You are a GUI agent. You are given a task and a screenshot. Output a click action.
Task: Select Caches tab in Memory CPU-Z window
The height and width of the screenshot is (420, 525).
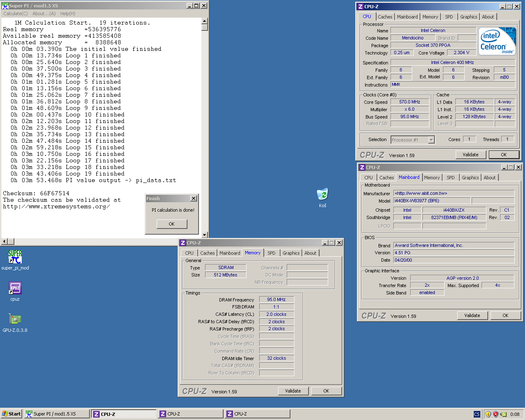coord(208,253)
